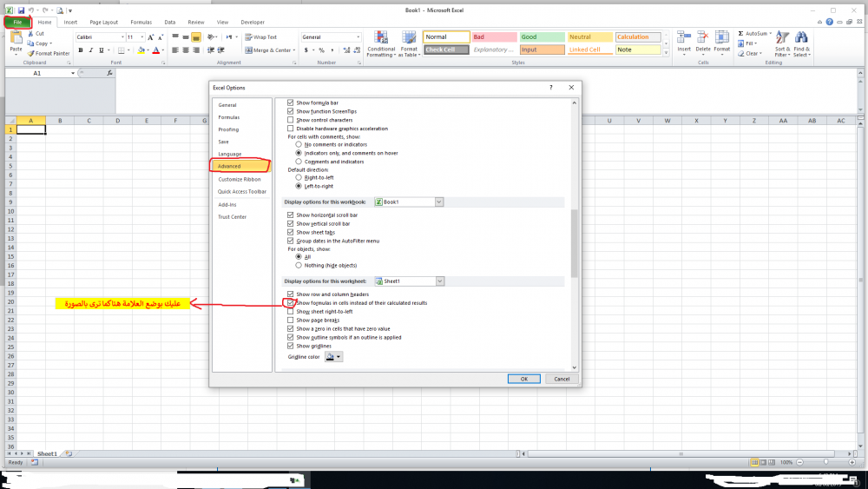Toggle Italic formatting
Screen dimensions: 868x489
(91, 50)
